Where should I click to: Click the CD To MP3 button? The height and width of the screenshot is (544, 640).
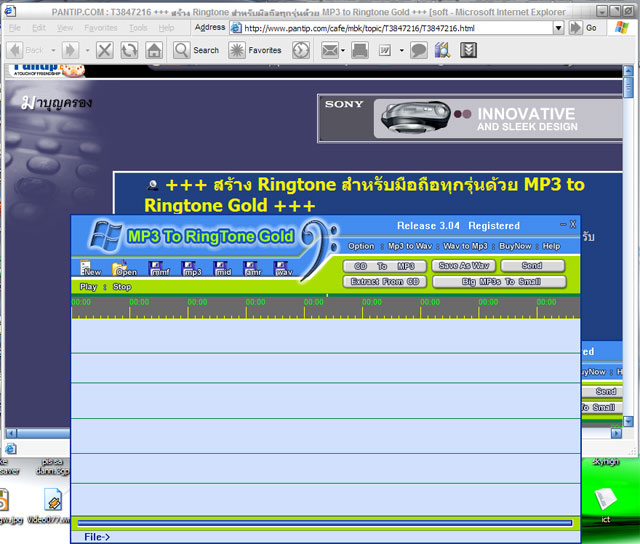point(384,266)
